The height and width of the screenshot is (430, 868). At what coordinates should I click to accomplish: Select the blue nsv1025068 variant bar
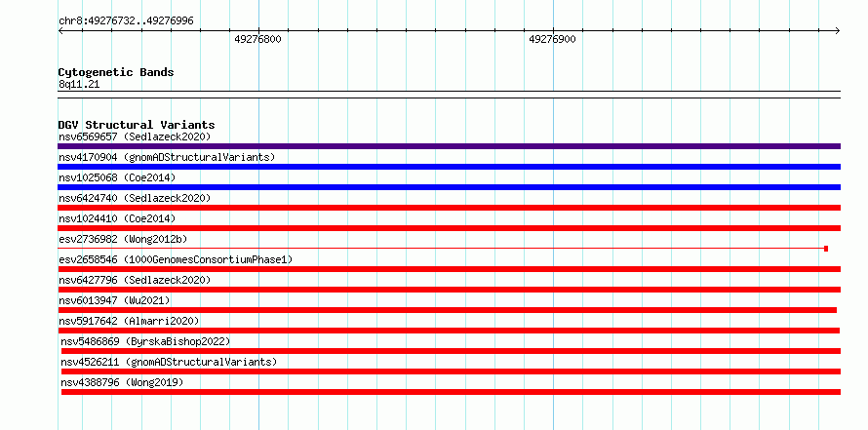click(449, 187)
